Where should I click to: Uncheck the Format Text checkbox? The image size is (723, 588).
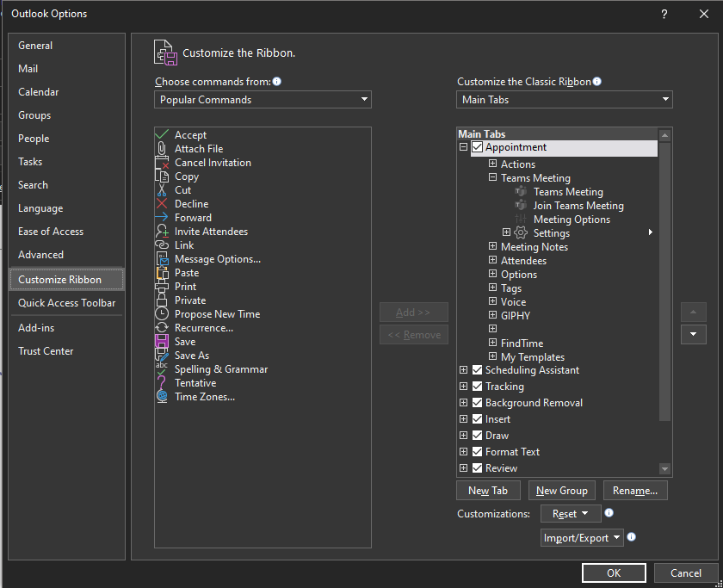coord(478,451)
